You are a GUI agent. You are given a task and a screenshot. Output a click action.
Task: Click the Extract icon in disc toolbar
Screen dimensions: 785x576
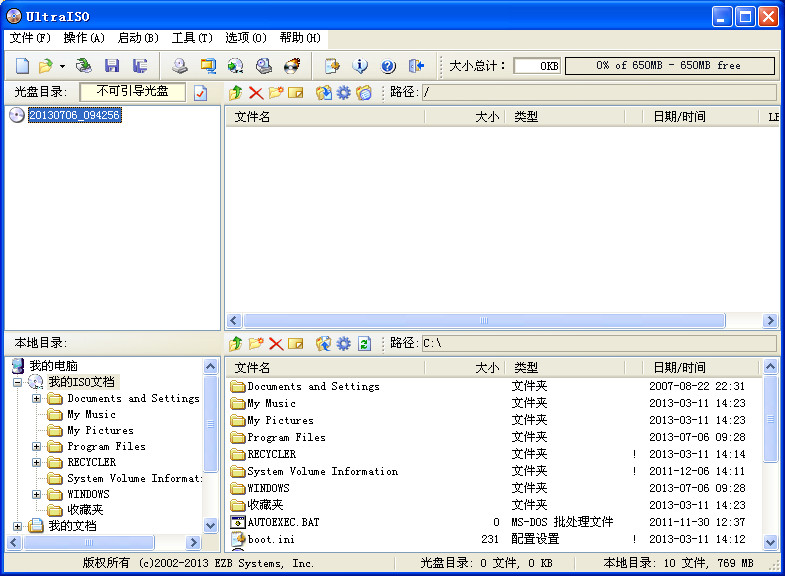click(x=324, y=93)
